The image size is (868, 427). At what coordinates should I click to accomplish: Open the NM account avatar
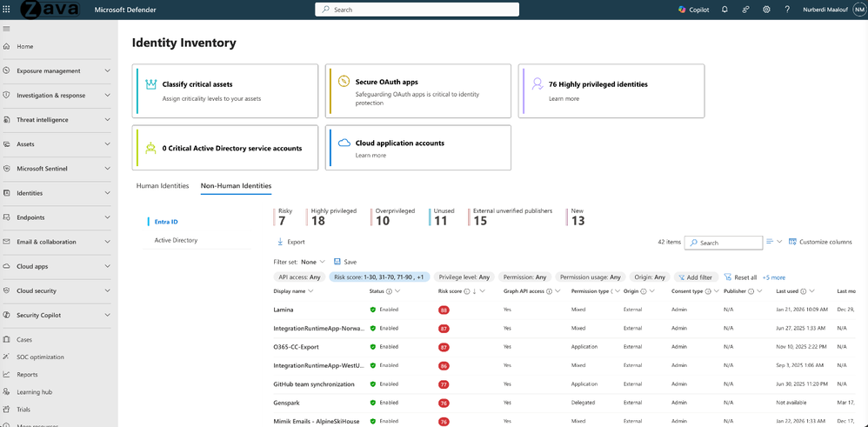pos(858,10)
